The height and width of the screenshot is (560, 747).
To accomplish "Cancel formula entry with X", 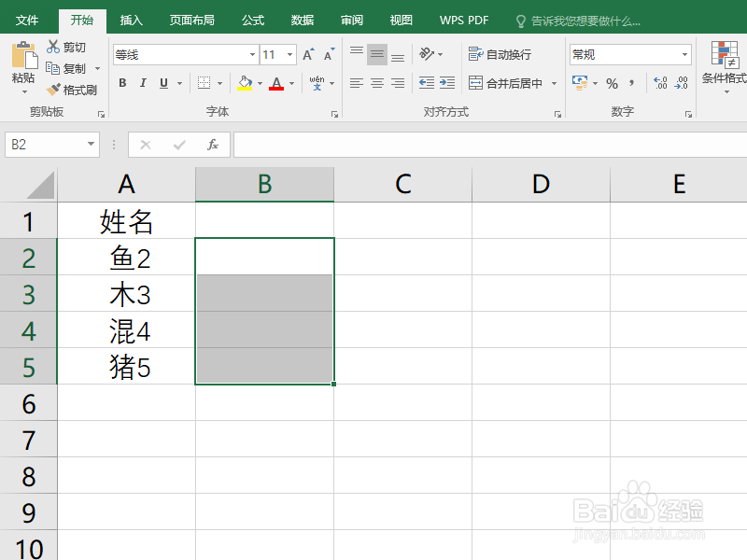I will point(146,145).
